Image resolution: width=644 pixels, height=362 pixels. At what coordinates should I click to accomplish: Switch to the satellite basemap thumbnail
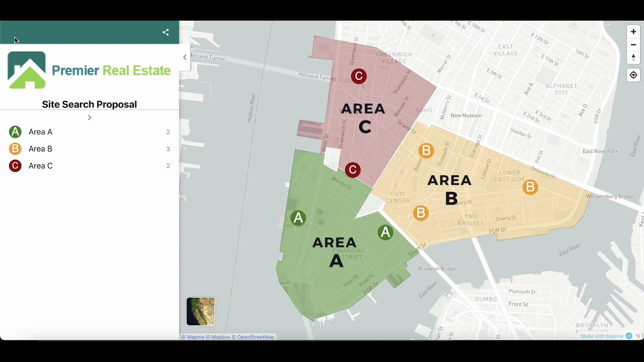point(200,311)
